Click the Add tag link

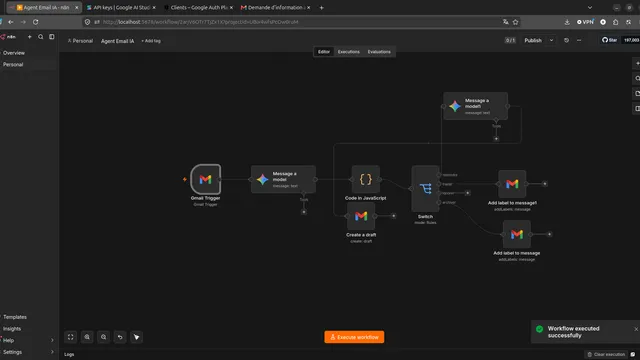[151, 41]
